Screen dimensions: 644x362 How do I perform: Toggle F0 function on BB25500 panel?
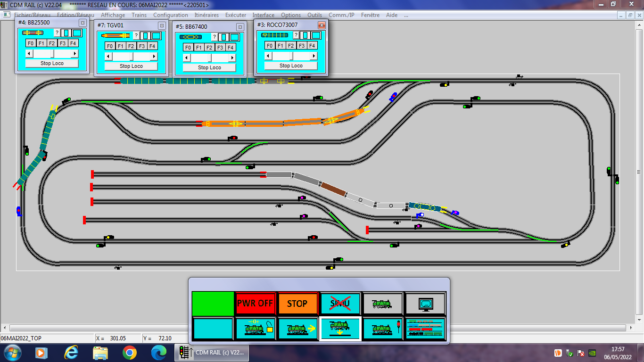[x=31, y=43]
